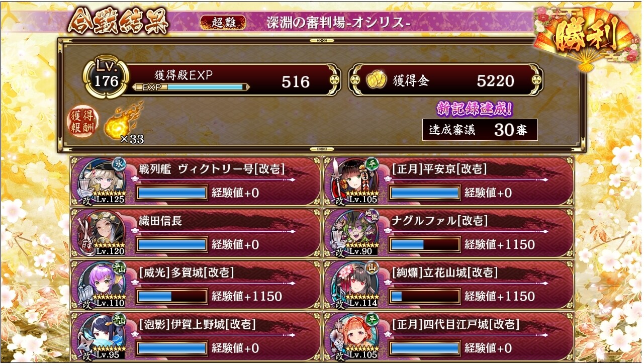Viewport: 644px width, 364px height.
Task: Click the 達成審議 30審 record box
Action: pyautogui.click(x=480, y=130)
